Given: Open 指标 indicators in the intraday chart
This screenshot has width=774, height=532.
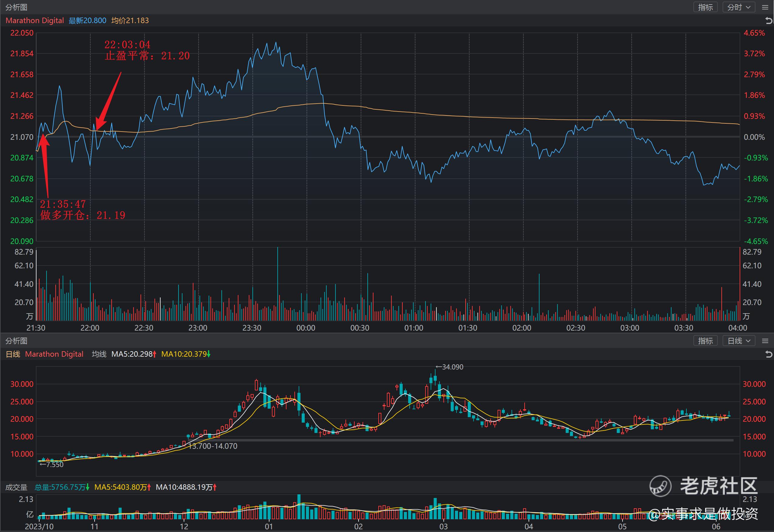Looking at the screenshot, I should click(x=705, y=7).
